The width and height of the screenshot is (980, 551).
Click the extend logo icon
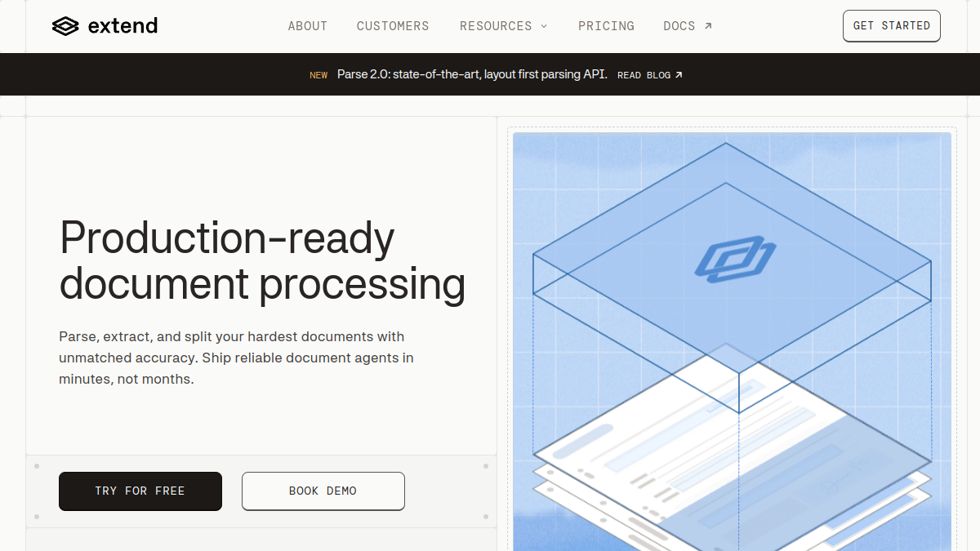pyautogui.click(x=65, y=26)
